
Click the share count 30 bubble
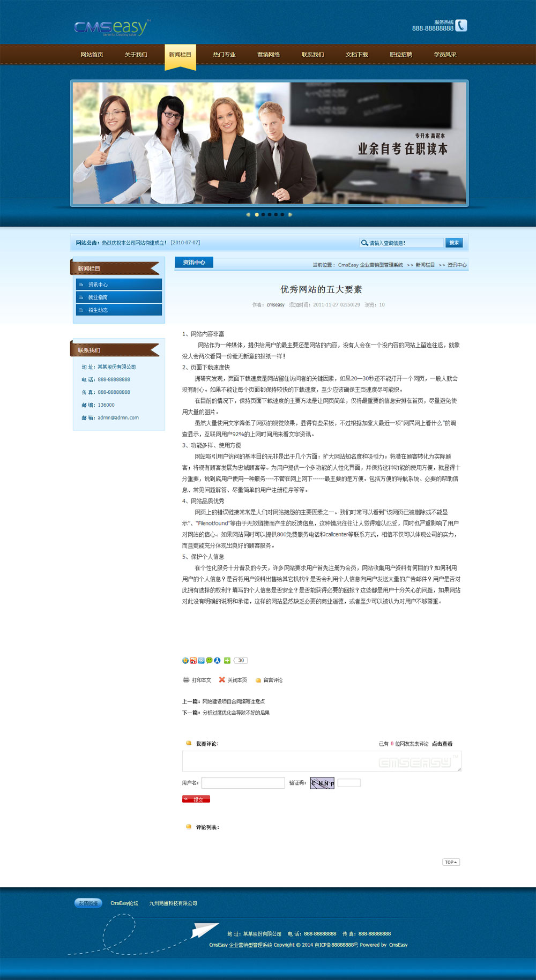[x=241, y=661]
